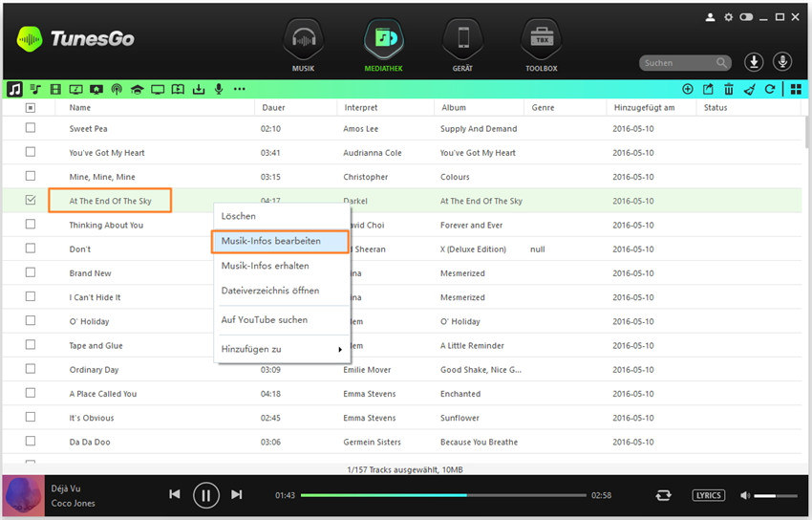Select the Recorded microphone category in green bar
812x520 pixels.
coord(219,89)
